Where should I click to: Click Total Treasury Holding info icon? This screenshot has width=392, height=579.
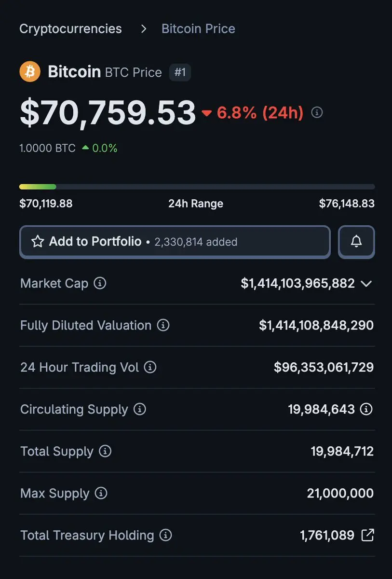pyautogui.click(x=165, y=535)
